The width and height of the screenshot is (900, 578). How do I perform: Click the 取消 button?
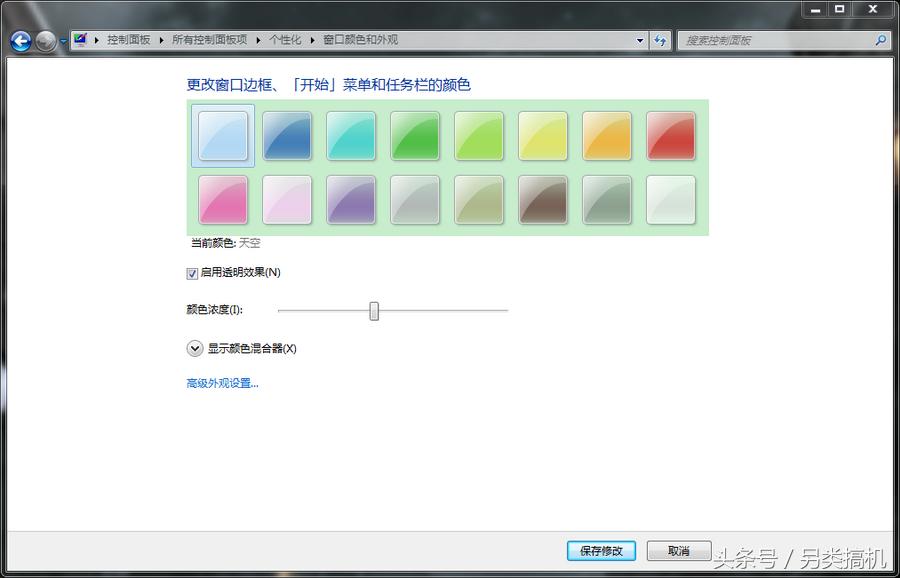pos(678,551)
